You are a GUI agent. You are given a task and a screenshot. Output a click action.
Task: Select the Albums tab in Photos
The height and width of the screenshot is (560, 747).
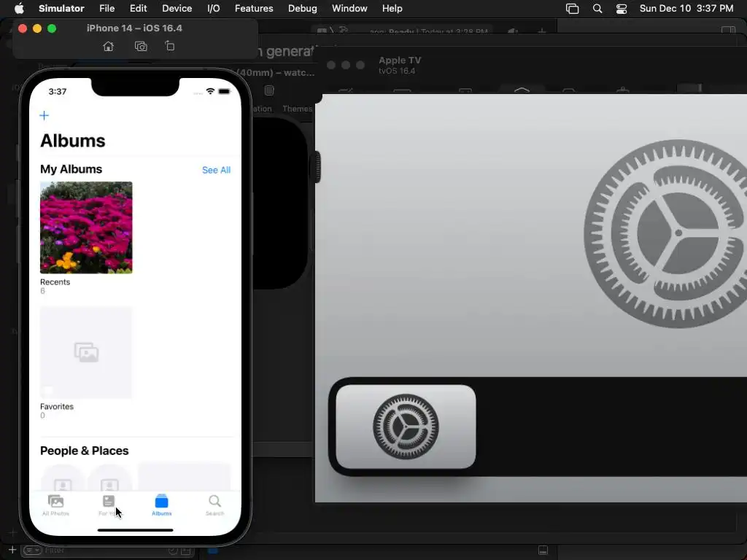pyautogui.click(x=161, y=505)
